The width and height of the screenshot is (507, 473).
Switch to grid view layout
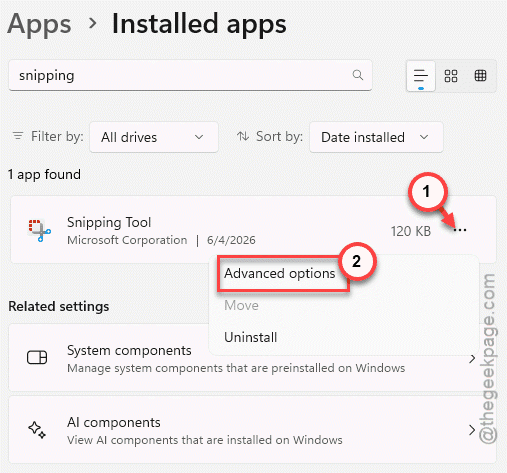(x=451, y=76)
